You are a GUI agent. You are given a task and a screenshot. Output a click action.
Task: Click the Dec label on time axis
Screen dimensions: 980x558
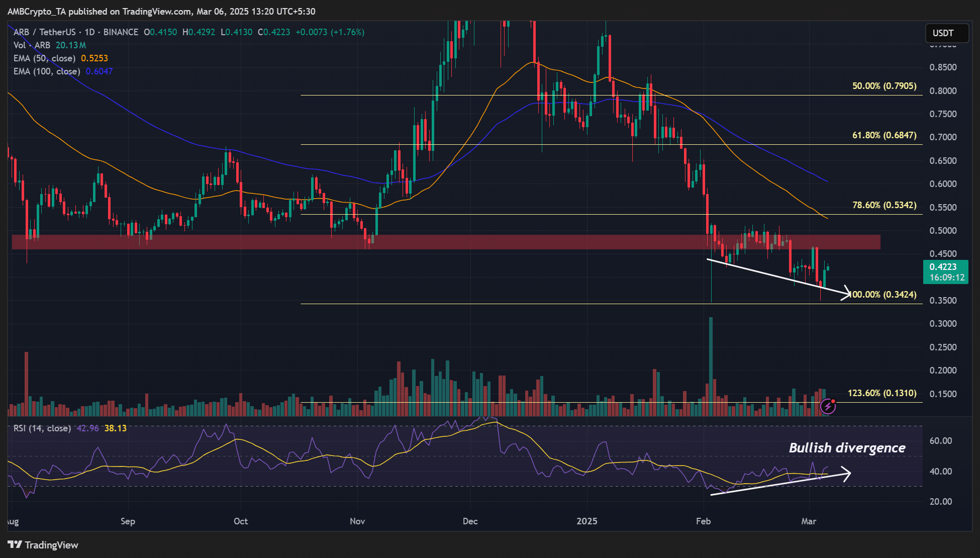pyautogui.click(x=470, y=521)
